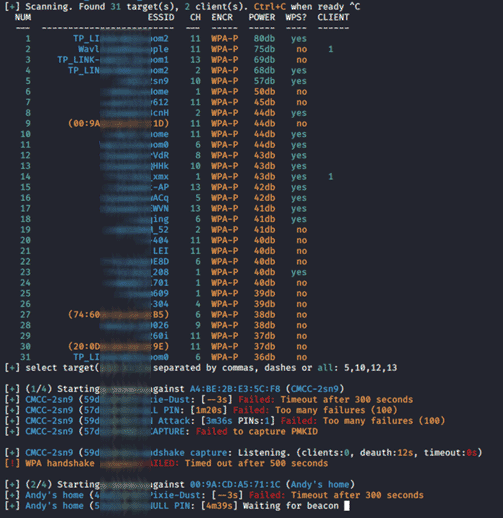Screen dimensions: 503x518
Task: Click MAC address 00:9A:CD:A5:71:1C
Action: pyautogui.click(x=235, y=484)
